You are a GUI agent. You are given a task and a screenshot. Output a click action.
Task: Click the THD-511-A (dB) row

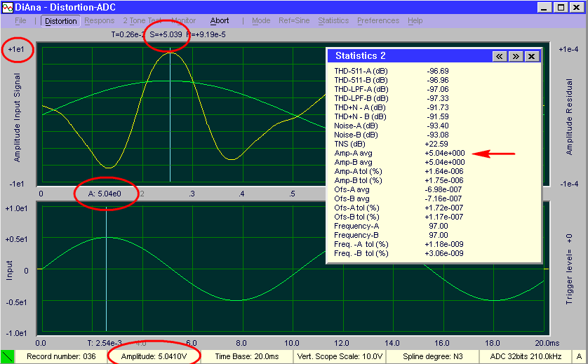click(392, 71)
